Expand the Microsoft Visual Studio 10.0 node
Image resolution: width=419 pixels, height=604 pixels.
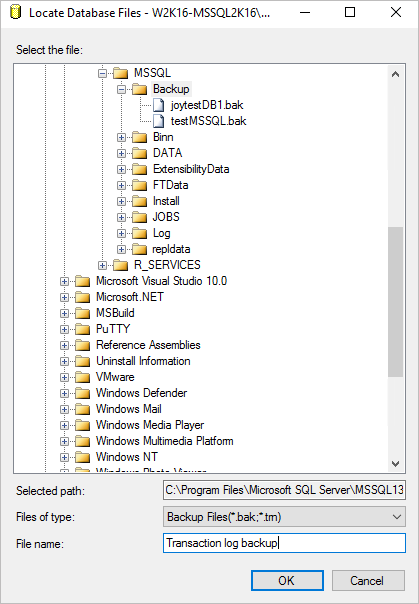click(64, 281)
